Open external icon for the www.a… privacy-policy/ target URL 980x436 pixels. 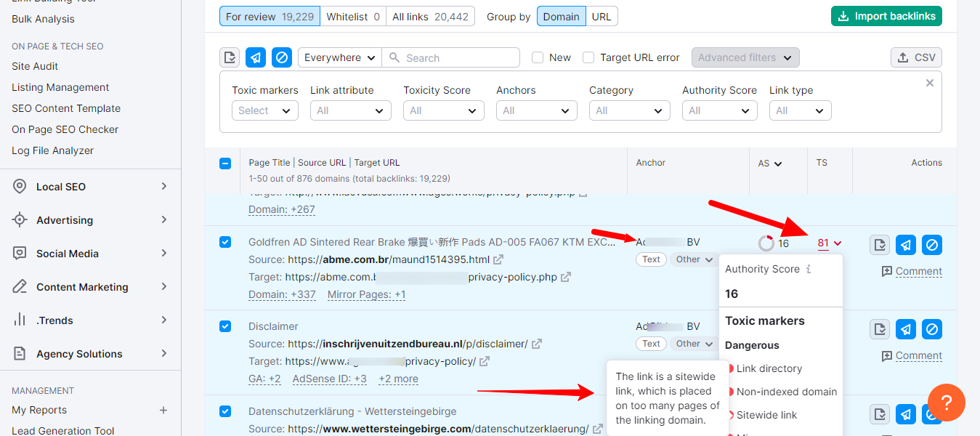(484, 361)
